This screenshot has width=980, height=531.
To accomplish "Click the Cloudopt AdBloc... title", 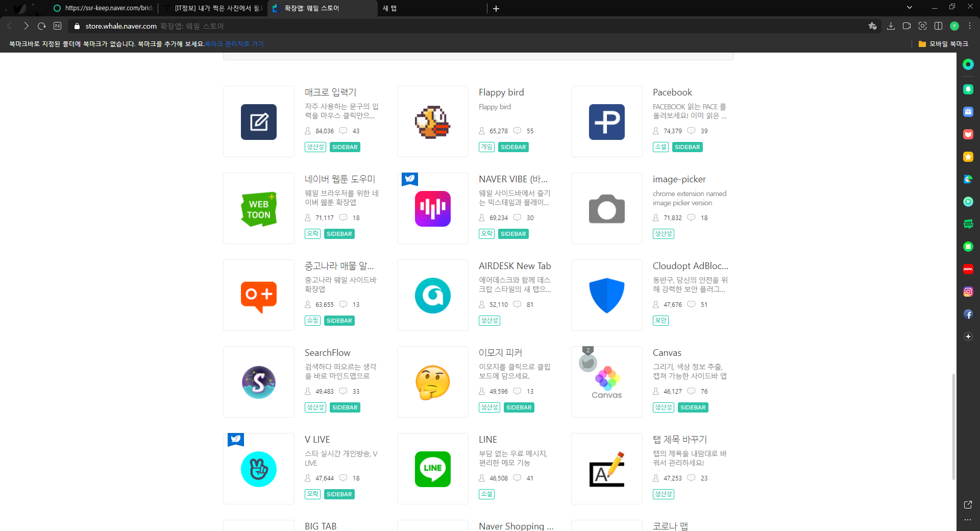I will 691,266.
